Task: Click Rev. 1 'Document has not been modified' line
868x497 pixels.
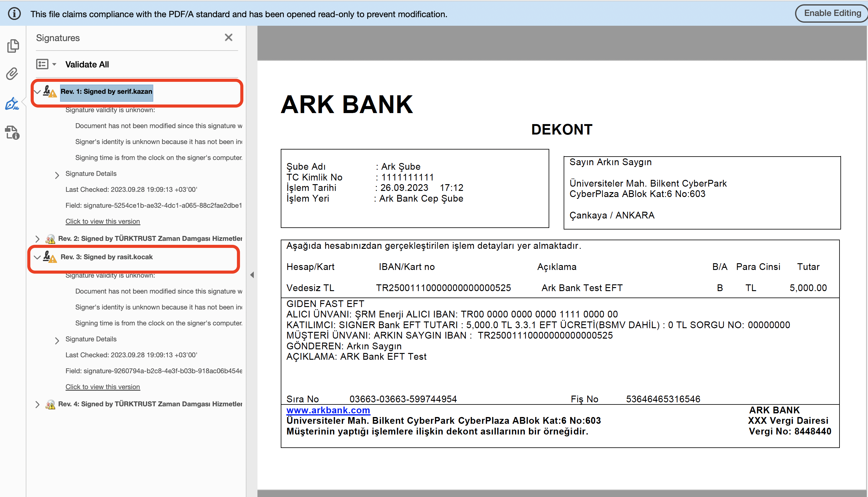Action: [x=159, y=126]
